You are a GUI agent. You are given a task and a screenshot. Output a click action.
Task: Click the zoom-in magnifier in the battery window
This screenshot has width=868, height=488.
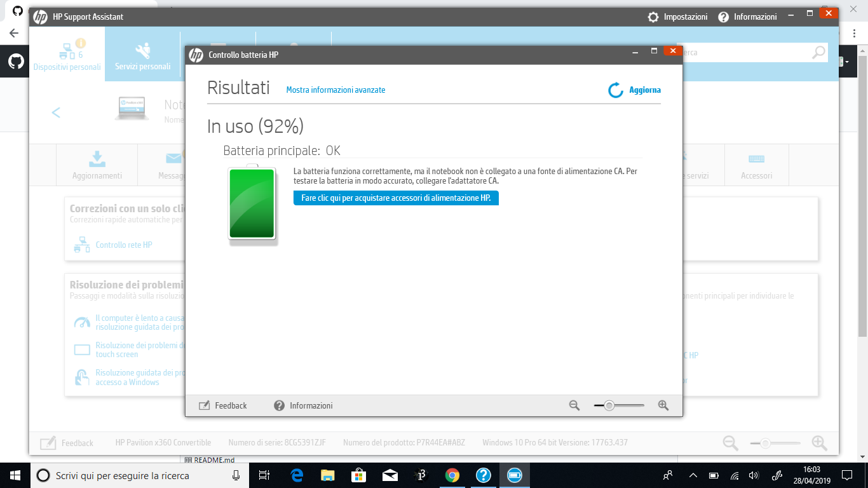pos(663,405)
